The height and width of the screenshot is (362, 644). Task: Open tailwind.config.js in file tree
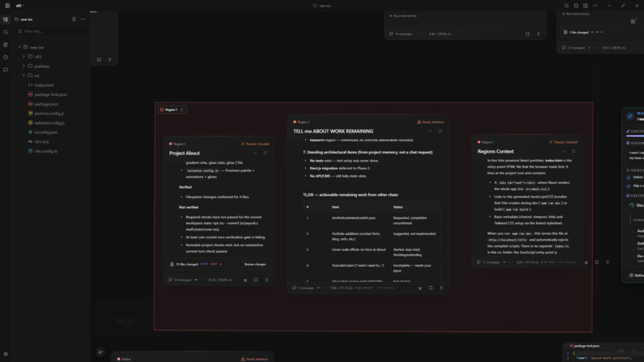[49, 123]
